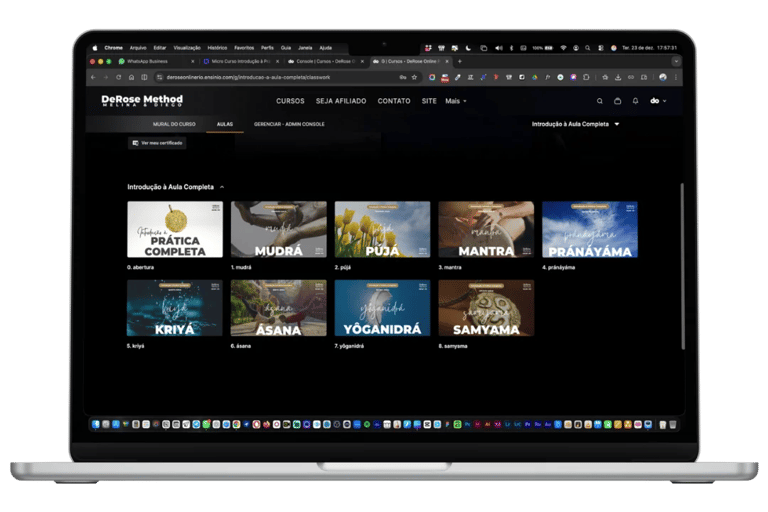Viewport: 768px width, 512px height.
Task: Click the DeRose Method logo
Action: (x=142, y=100)
